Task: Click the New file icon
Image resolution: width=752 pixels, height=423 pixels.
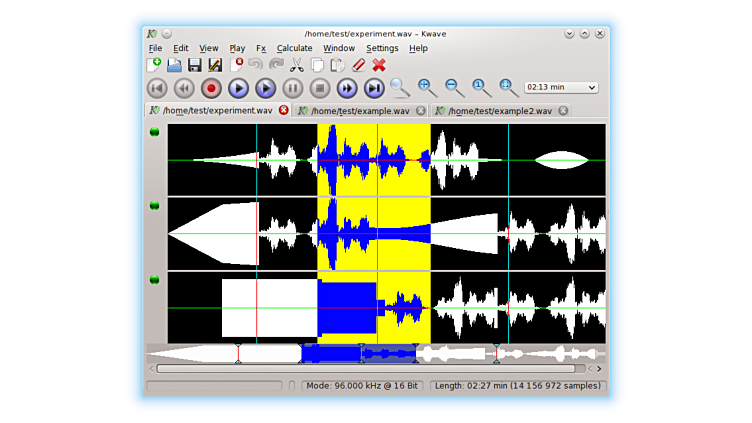Action: coord(154,65)
